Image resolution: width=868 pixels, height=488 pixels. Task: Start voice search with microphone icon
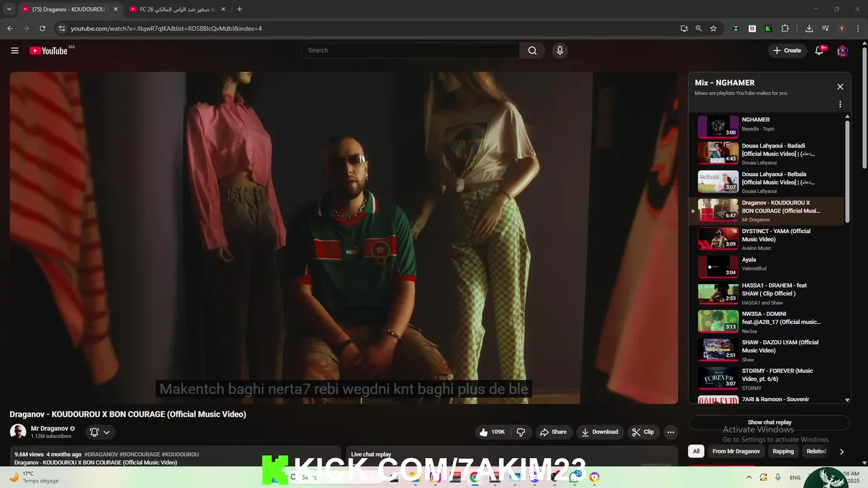559,50
